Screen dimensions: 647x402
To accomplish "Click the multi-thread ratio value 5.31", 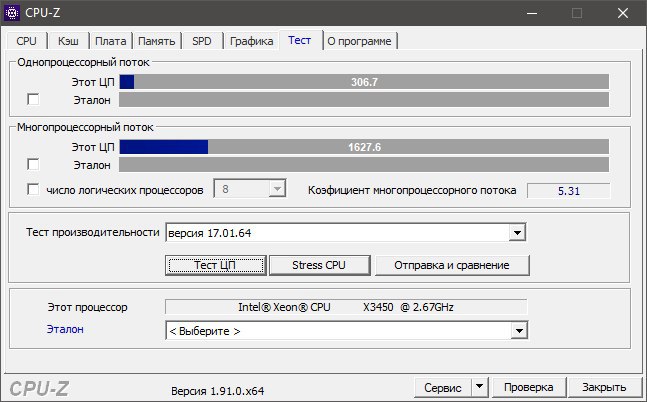I will coord(569,191).
